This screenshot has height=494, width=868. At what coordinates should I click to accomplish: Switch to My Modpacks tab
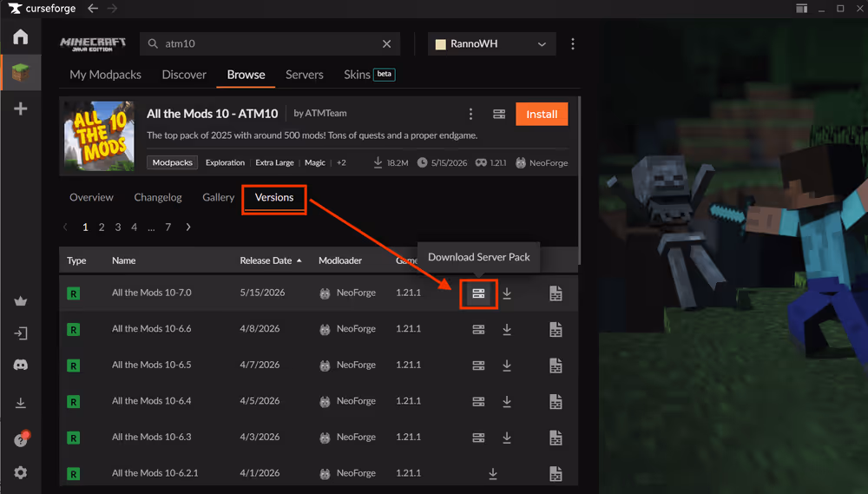(x=105, y=75)
